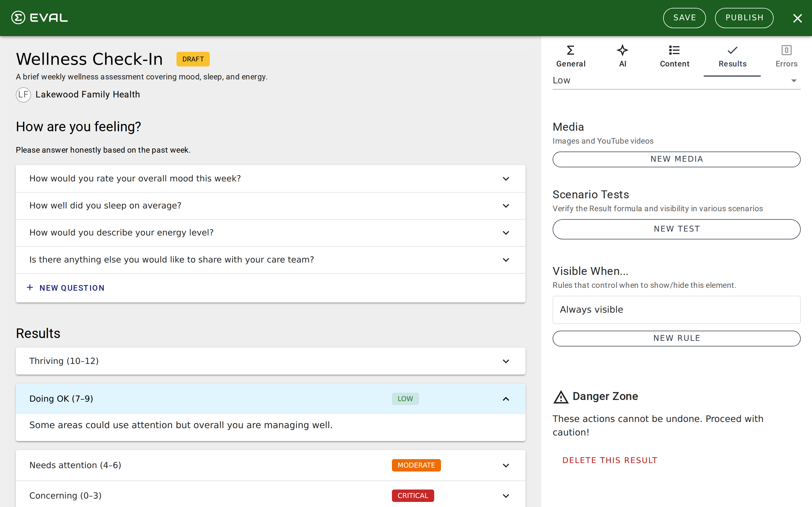Close the editor with the X

797,18
